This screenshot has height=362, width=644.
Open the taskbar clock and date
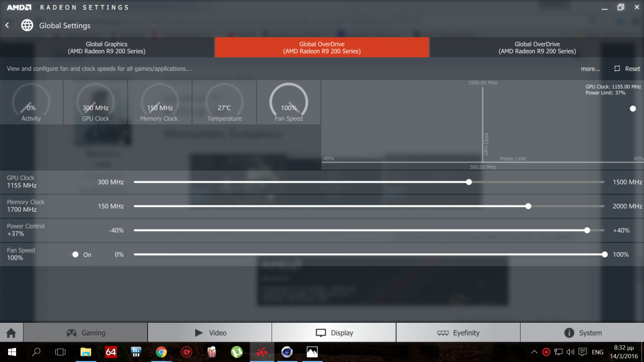coord(624,352)
